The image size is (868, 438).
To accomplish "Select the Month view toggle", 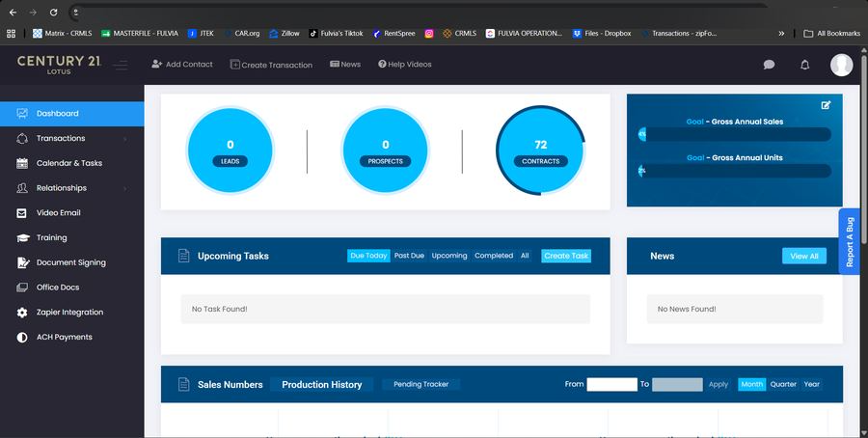I will pos(751,384).
